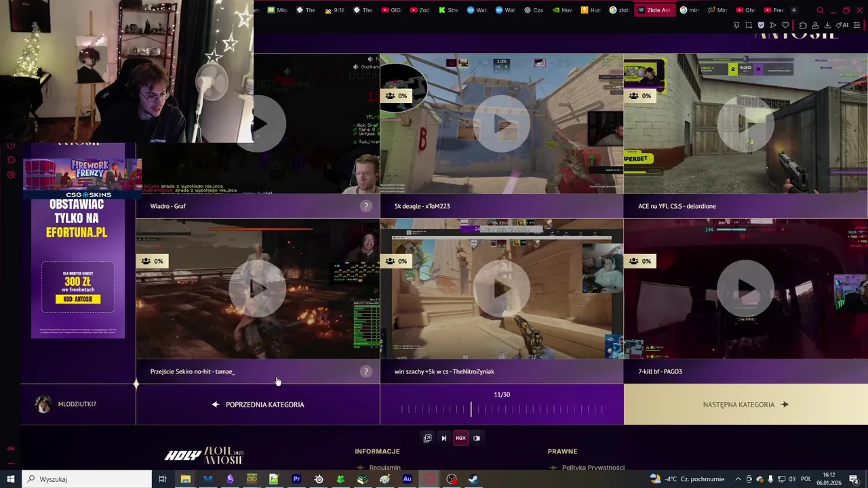Play the Wiadro - Graf video
The height and width of the screenshot is (488, 868).
pyautogui.click(x=258, y=123)
